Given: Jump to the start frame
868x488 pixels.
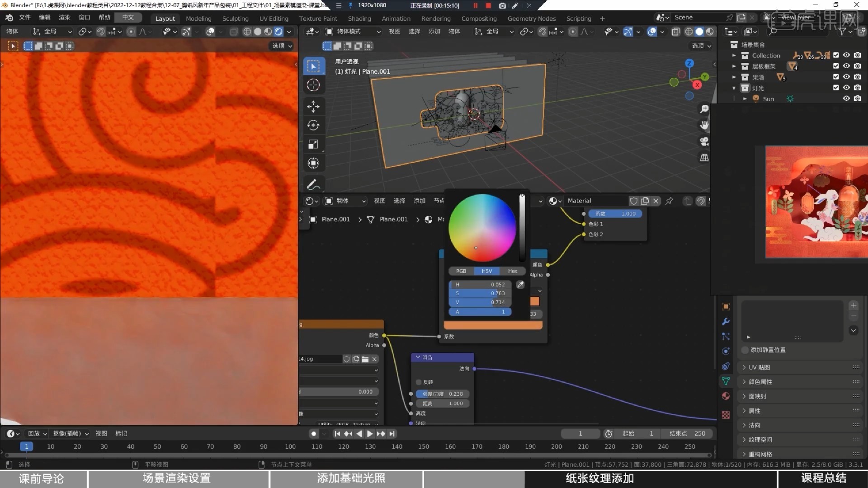Looking at the screenshot, I should [x=337, y=434].
